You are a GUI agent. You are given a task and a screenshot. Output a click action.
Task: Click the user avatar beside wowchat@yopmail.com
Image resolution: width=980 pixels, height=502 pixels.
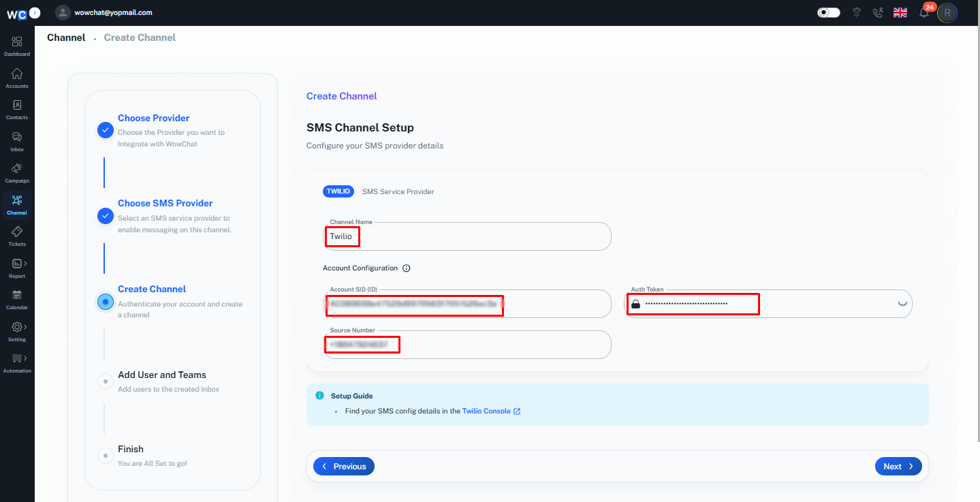63,12
